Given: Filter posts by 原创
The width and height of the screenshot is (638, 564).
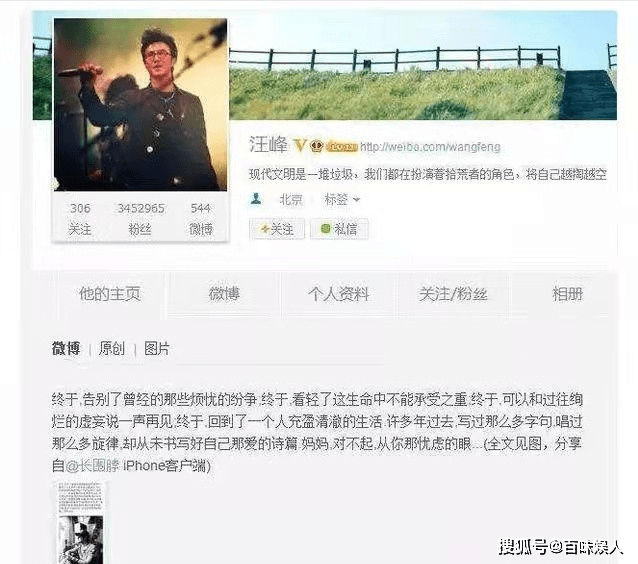Looking at the screenshot, I should [111, 348].
